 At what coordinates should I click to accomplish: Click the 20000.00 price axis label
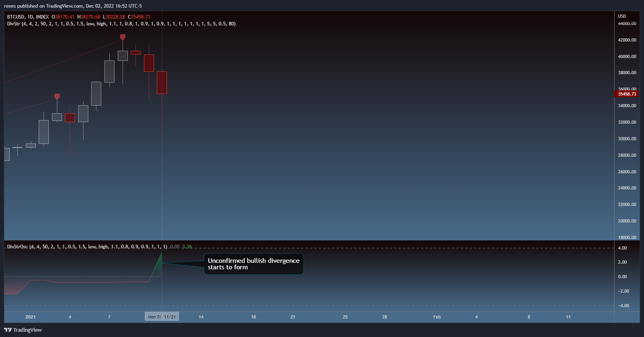(627, 221)
